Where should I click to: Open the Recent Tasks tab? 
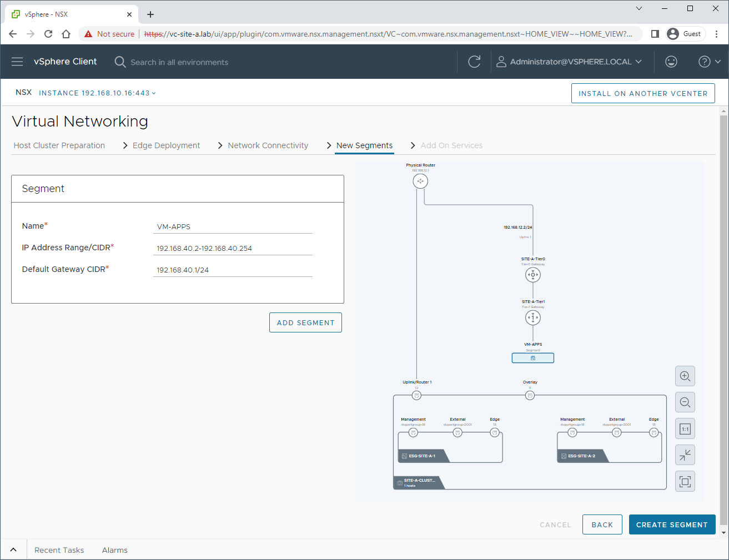pyautogui.click(x=59, y=550)
